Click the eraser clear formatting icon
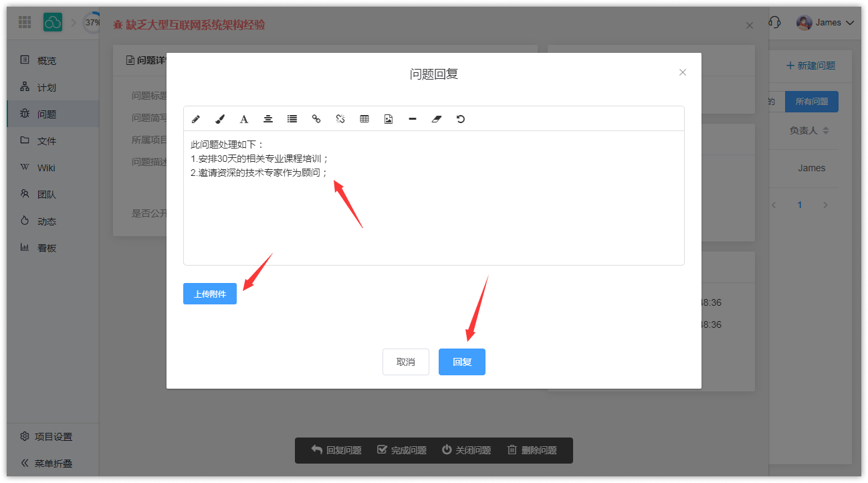The image size is (868, 483). coord(437,119)
